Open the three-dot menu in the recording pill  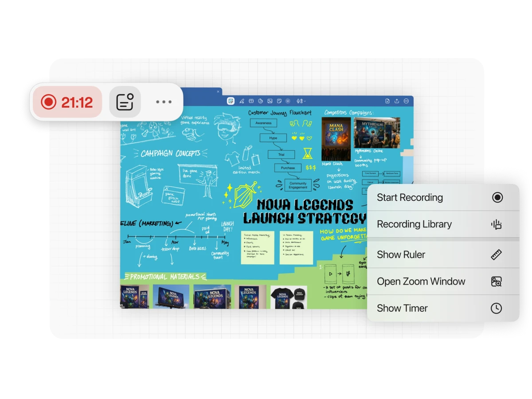click(x=164, y=102)
